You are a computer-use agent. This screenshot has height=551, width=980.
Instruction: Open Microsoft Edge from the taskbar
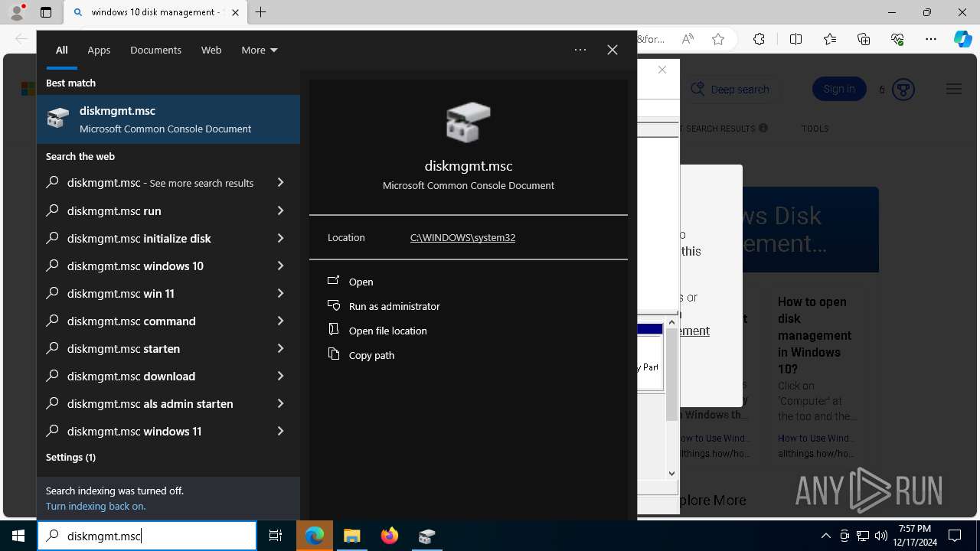click(x=315, y=536)
